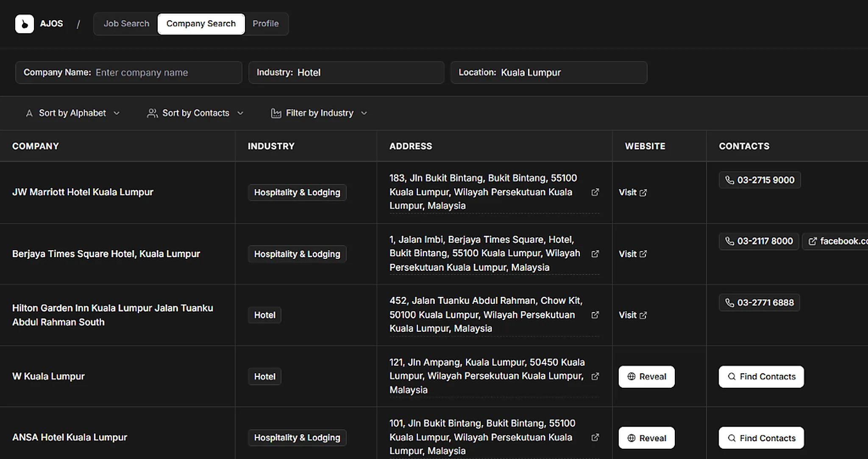Screen dimensions: 868x459
Task: Click the AJOS logo icon
Action: (x=25, y=24)
